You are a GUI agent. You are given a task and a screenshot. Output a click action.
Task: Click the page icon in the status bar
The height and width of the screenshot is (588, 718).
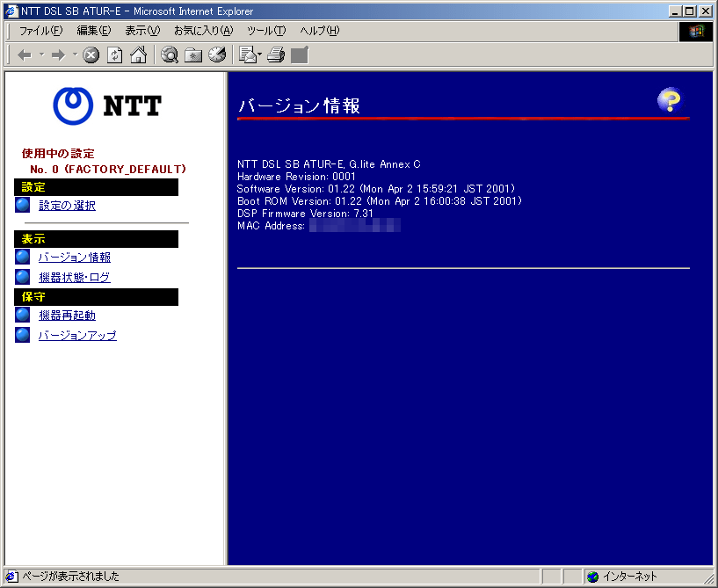point(12,576)
